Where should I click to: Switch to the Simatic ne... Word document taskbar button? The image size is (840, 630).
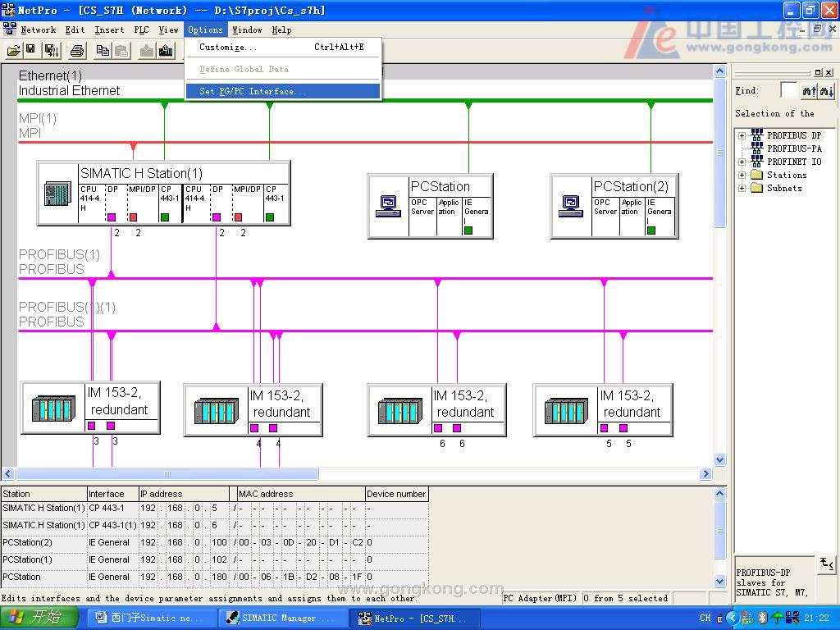coord(152,619)
